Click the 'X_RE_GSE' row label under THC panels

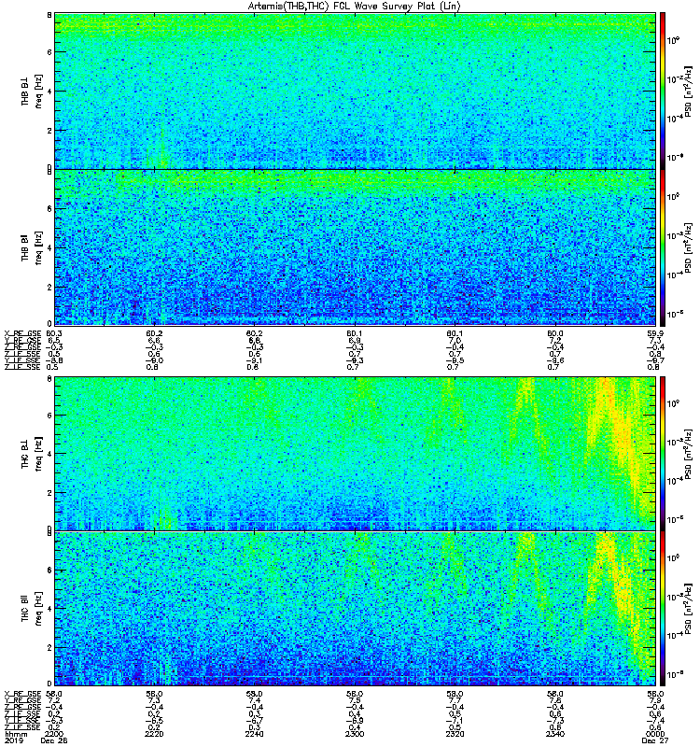tap(22, 694)
